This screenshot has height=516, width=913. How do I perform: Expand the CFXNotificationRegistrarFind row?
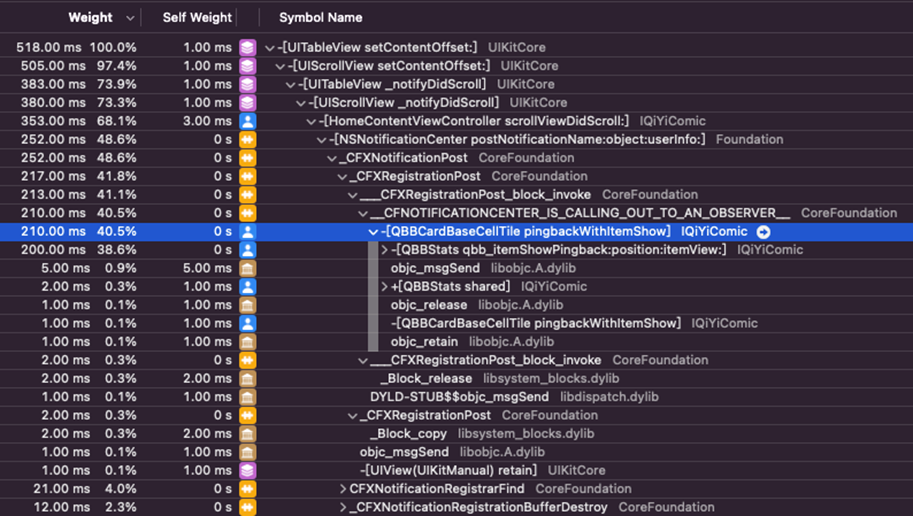(343, 489)
